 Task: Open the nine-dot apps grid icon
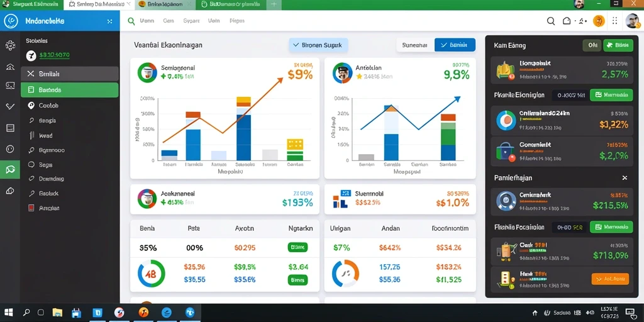[615, 21]
